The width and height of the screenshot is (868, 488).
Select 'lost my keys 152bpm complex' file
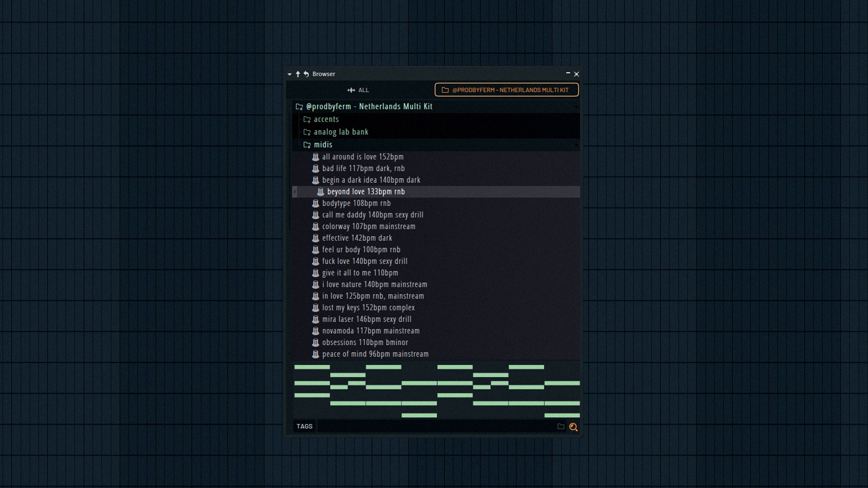point(436,308)
